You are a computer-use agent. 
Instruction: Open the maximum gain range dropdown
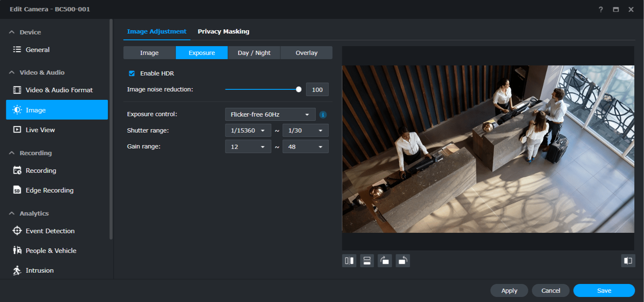point(305,146)
